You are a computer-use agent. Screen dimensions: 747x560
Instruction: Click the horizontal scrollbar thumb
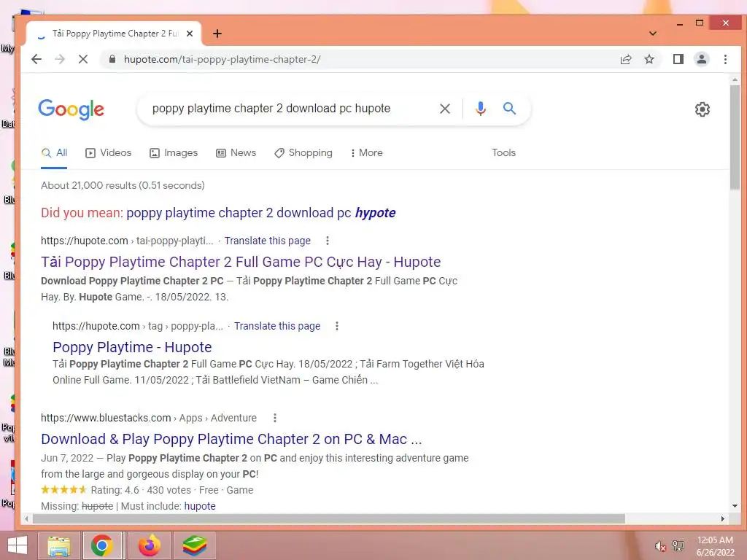329,518
